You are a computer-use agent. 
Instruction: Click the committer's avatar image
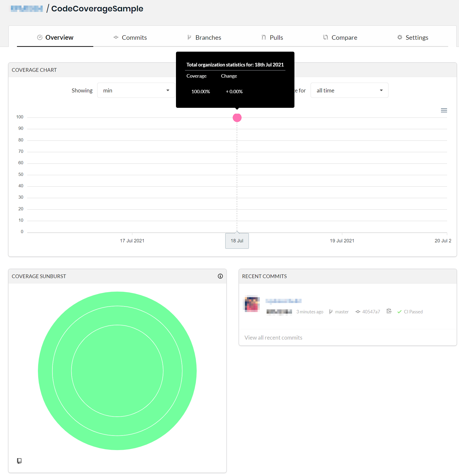click(251, 304)
